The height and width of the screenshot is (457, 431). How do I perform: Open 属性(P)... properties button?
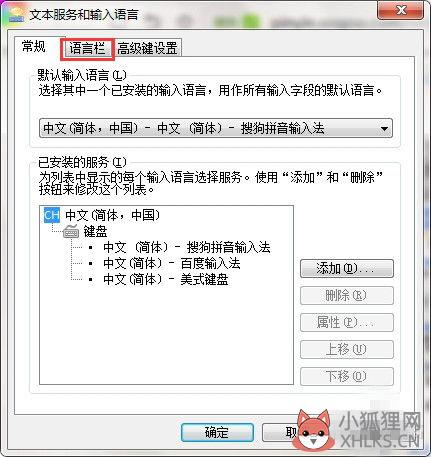(347, 322)
